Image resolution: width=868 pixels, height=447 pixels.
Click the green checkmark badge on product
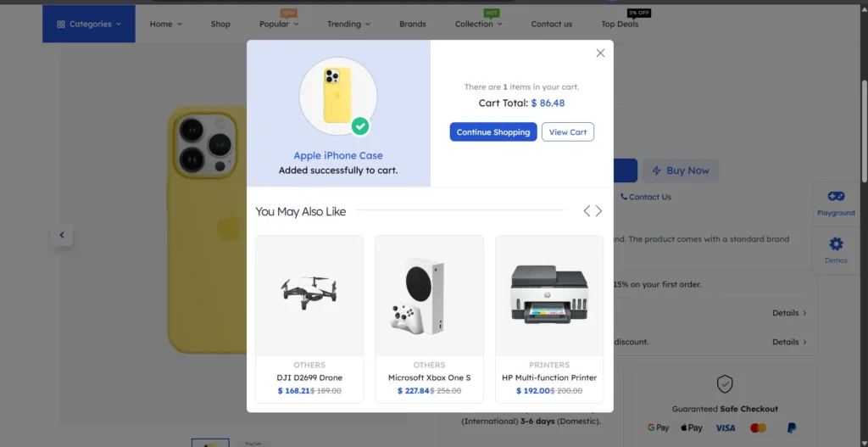click(x=360, y=126)
